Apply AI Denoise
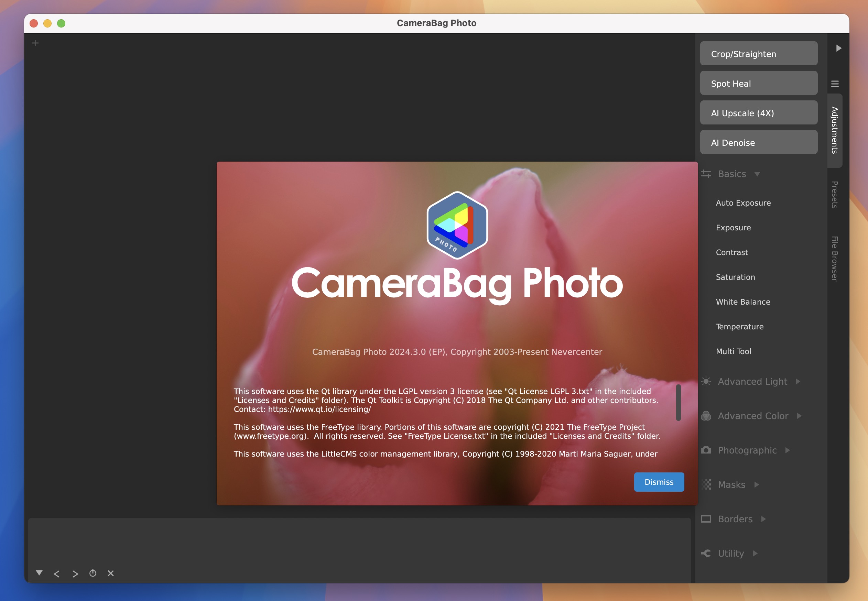 pyautogui.click(x=758, y=142)
